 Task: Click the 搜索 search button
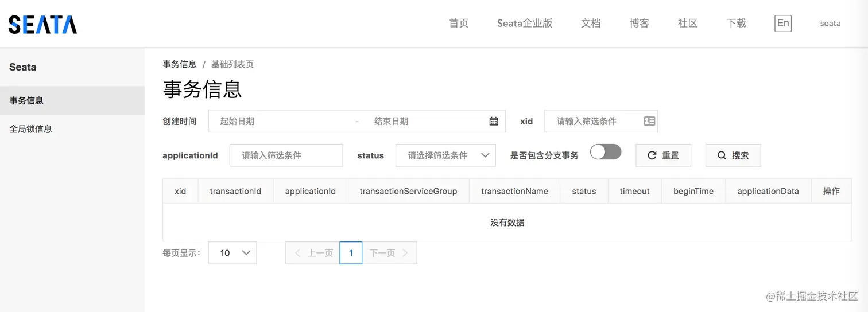(x=733, y=155)
